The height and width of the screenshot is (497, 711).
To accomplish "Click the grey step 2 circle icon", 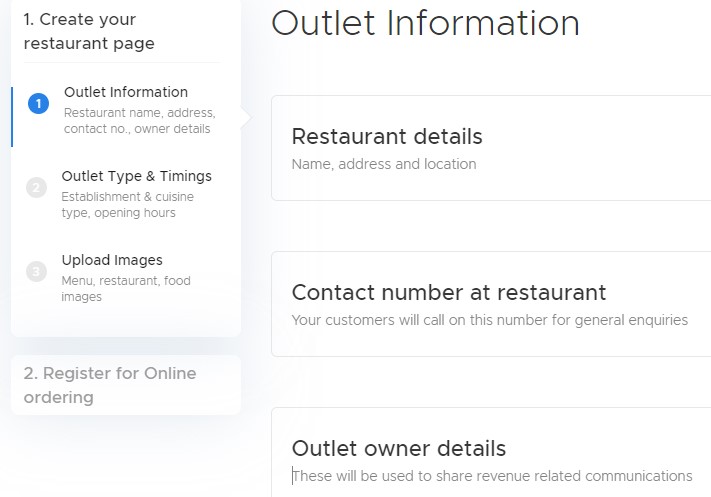I will (x=36, y=188).
